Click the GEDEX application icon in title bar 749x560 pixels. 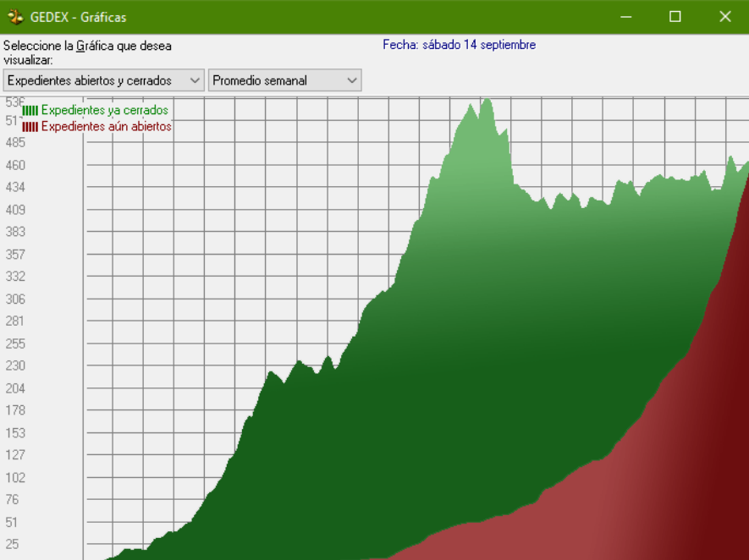(15, 17)
